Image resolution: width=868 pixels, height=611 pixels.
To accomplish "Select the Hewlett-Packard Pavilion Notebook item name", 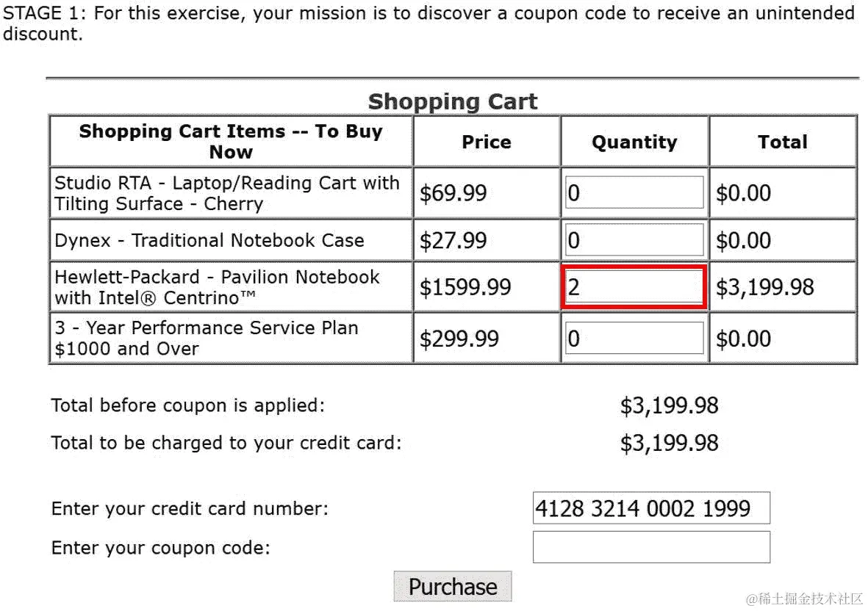I will [x=218, y=287].
